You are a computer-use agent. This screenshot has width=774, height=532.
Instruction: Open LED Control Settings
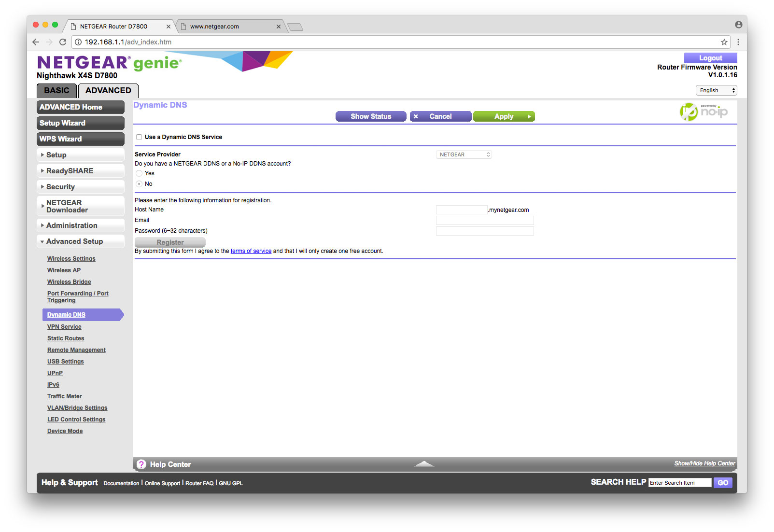[x=76, y=420]
